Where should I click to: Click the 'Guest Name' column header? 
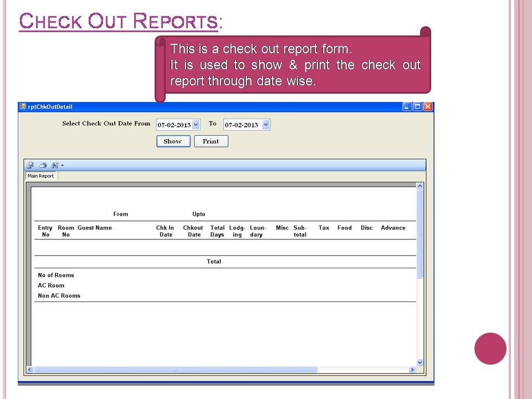coord(95,228)
